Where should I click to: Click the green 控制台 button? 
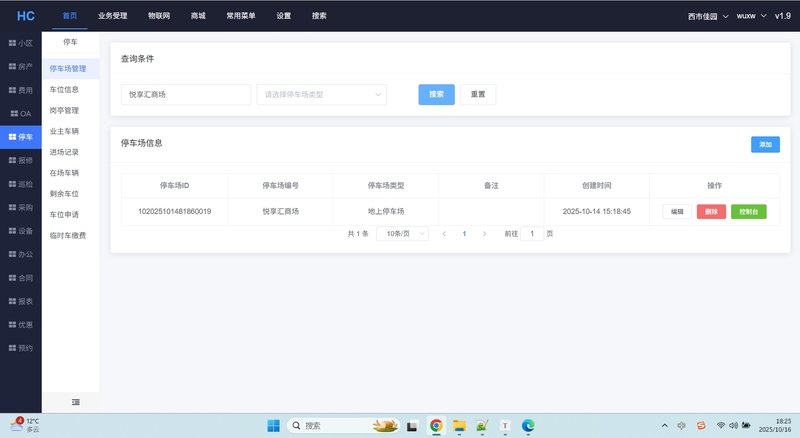tap(748, 212)
